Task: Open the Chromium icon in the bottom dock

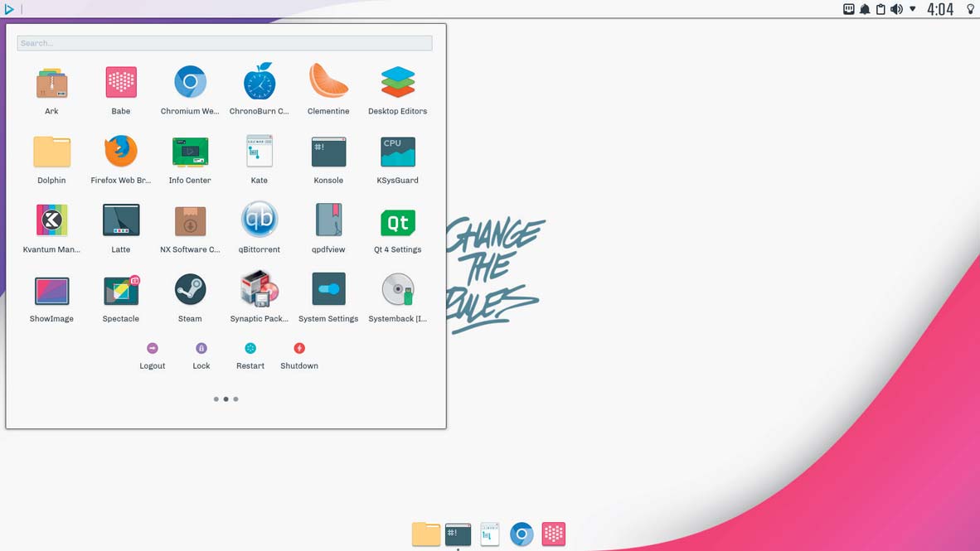Action: (x=522, y=534)
